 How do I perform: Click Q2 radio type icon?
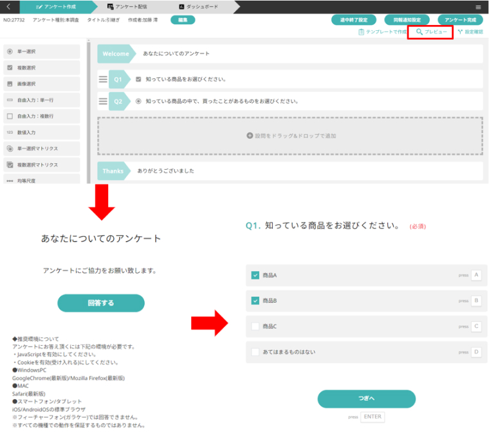coord(138,102)
